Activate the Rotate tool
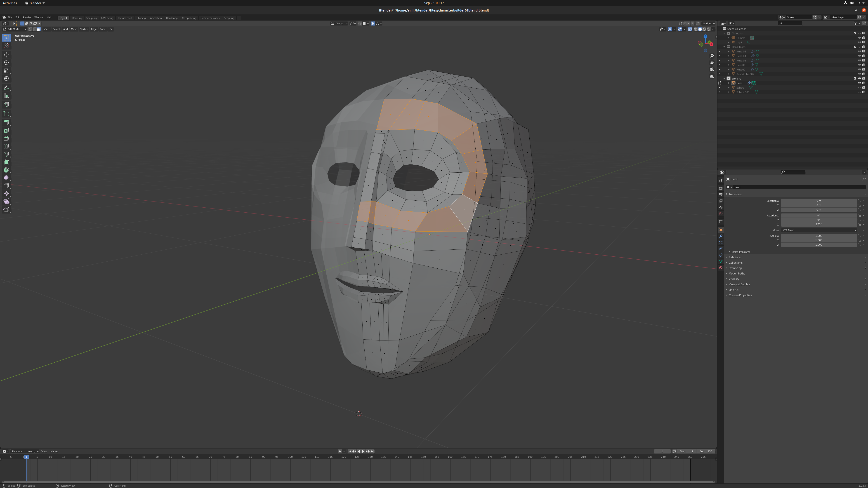This screenshot has height=488, width=868. point(6,63)
